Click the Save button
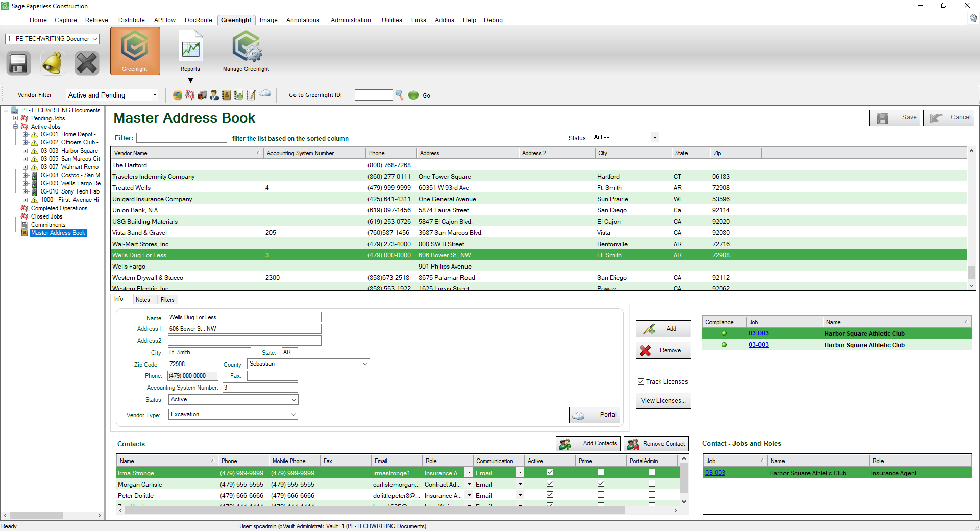 coord(895,118)
